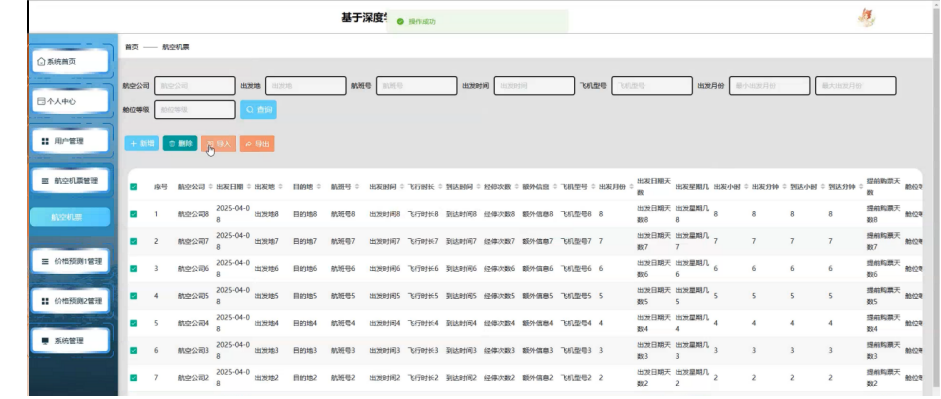This screenshot has width=941, height=399.
Task: Collapse 航空机票管理 sidebar menu
Action: click(70, 181)
